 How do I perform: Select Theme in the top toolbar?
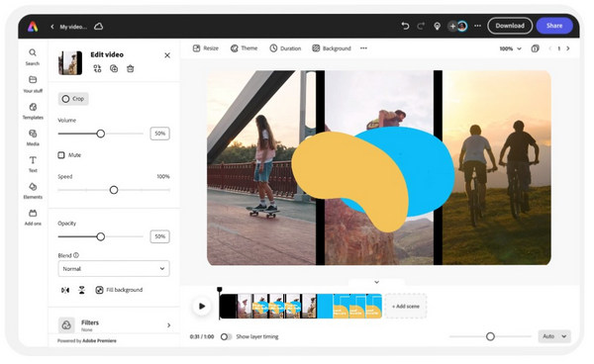pos(244,48)
